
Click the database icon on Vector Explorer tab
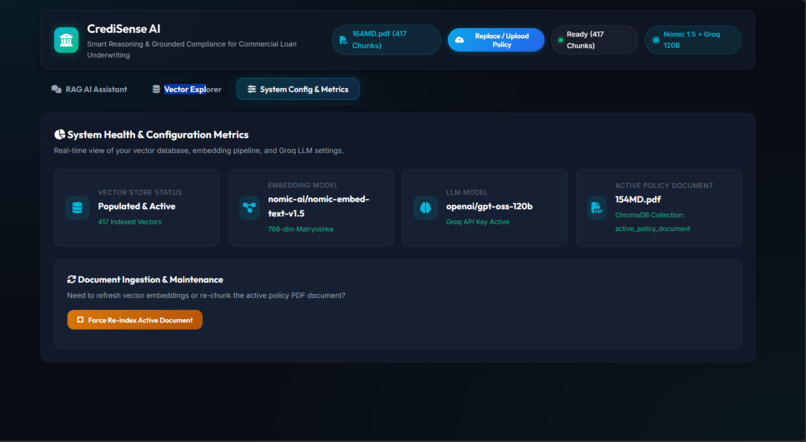pyautogui.click(x=156, y=89)
